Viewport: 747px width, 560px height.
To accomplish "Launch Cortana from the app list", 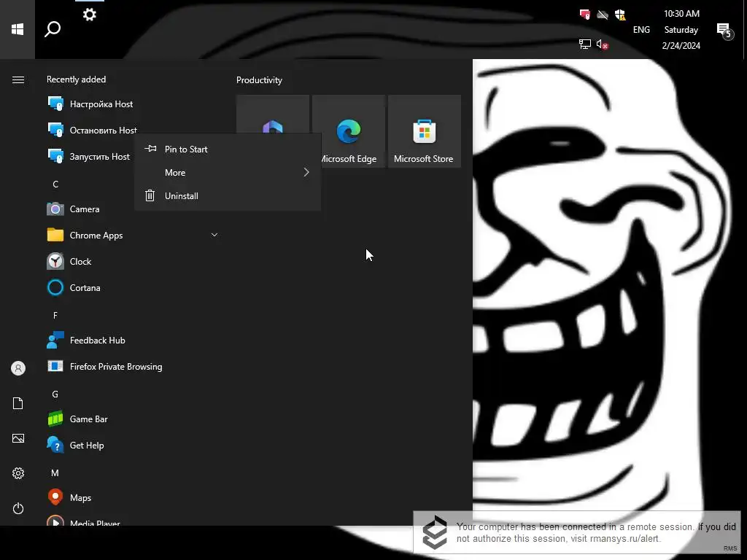I will coord(133,287).
